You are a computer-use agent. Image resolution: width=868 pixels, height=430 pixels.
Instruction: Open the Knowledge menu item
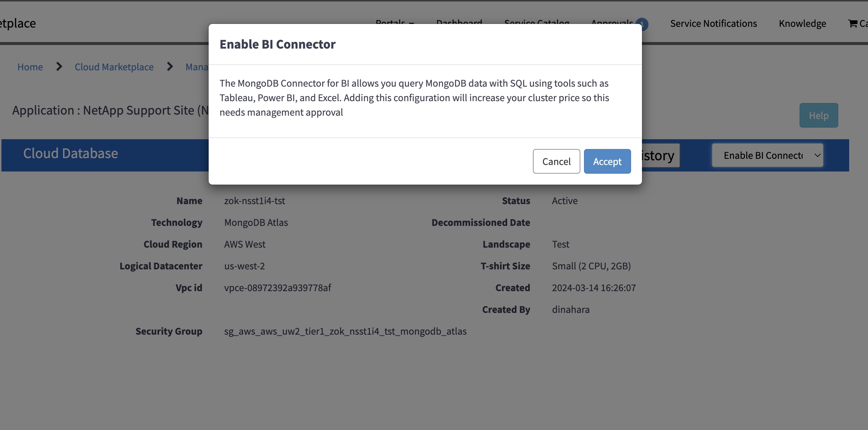[x=802, y=24]
